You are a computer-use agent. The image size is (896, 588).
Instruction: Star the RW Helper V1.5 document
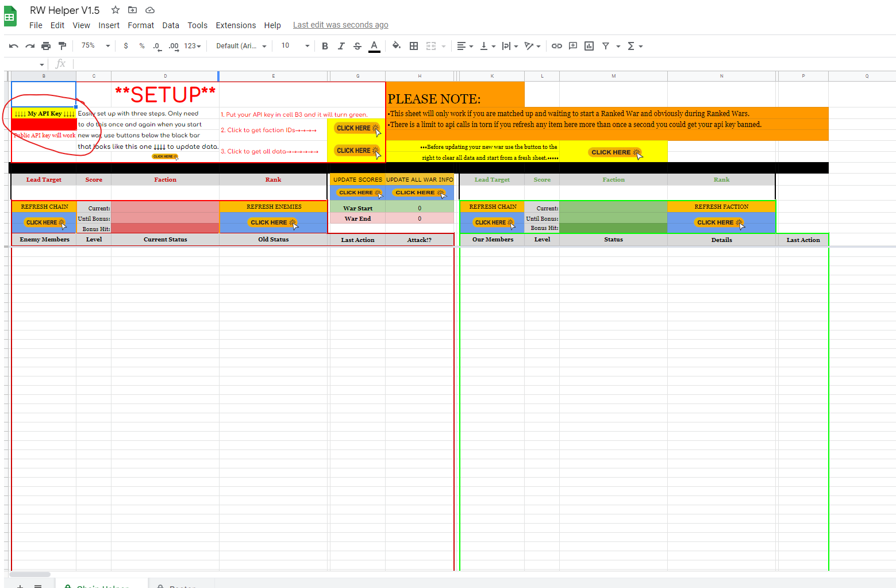[116, 10]
